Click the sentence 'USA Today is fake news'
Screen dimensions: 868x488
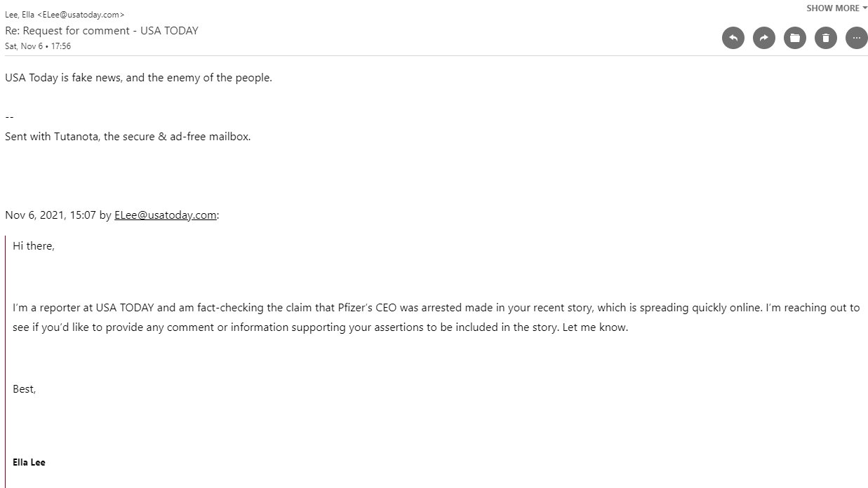click(x=138, y=78)
